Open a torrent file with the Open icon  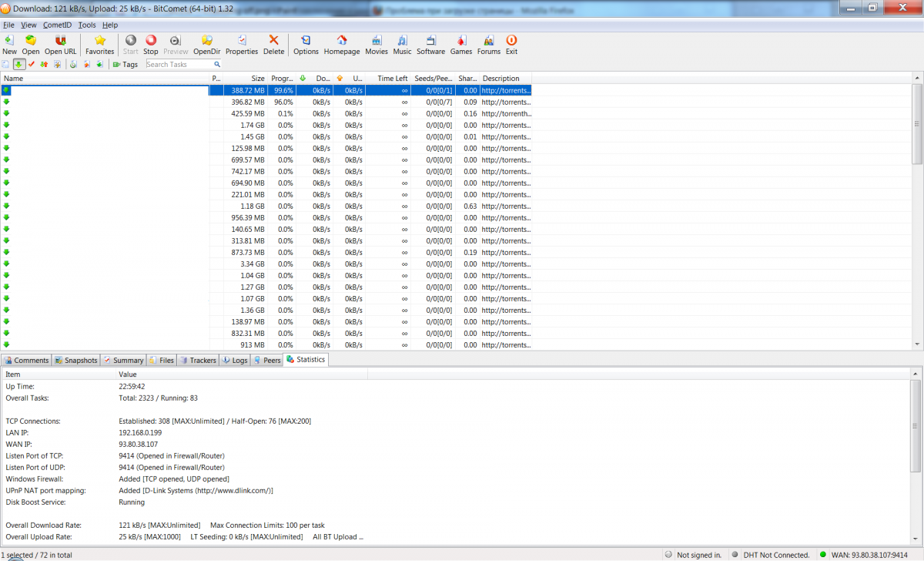(31, 45)
